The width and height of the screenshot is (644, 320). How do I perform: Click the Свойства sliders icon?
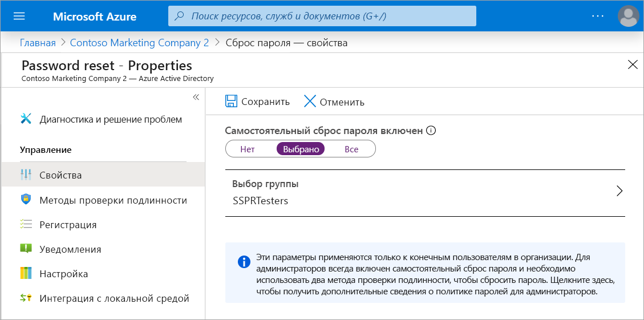point(26,175)
